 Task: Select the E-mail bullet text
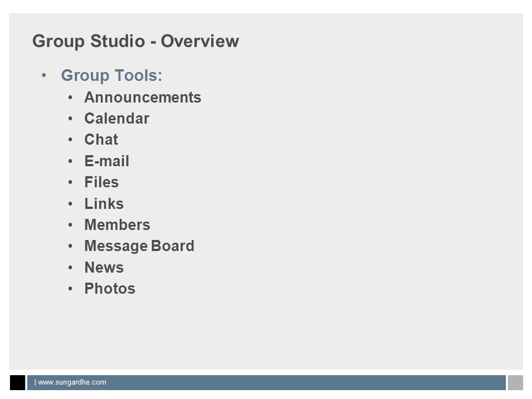click(106, 161)
